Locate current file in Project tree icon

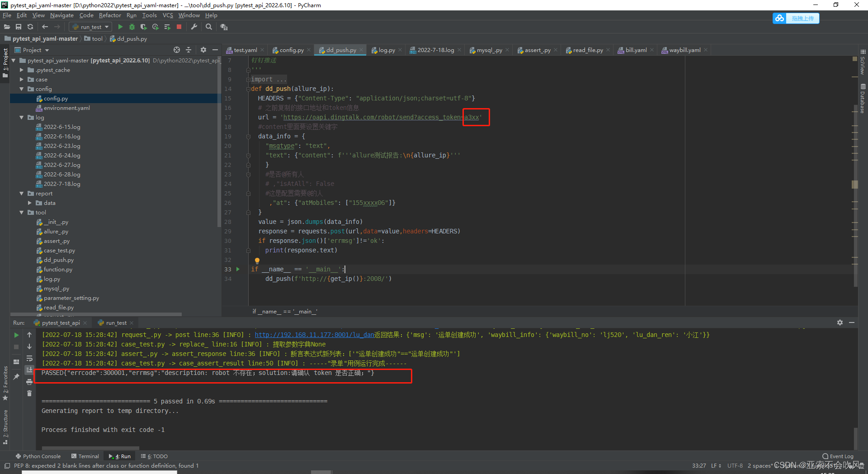(x=177, y=50)
